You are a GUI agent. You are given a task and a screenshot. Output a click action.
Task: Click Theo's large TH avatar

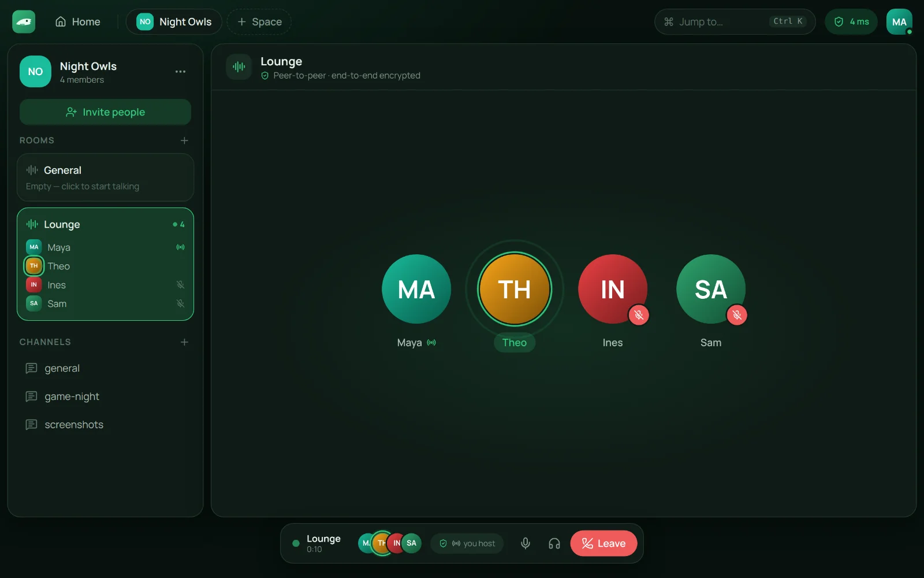tap(515, 289)
